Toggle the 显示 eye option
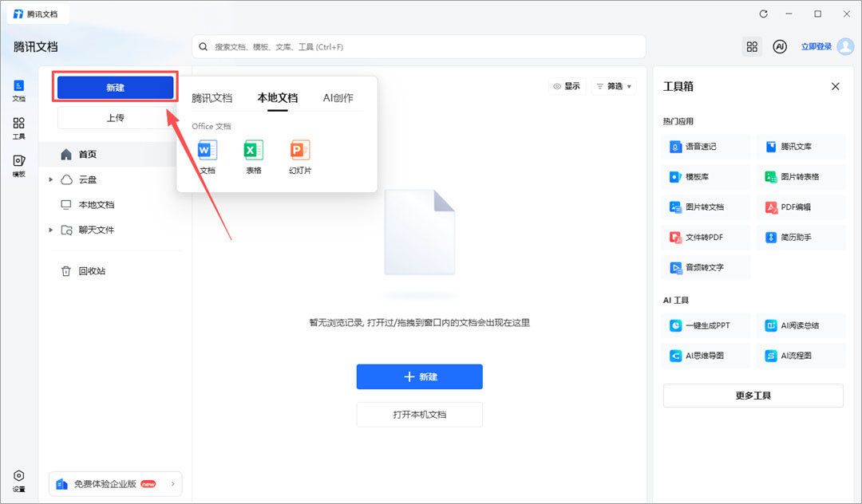The image size is (862, 504). (x=567, y=86)
